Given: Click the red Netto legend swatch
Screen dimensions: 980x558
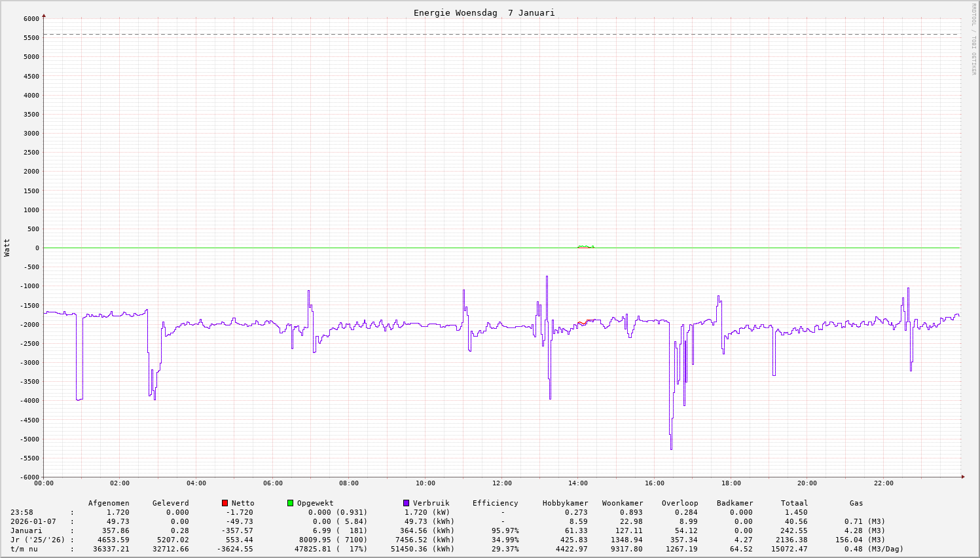Looking at the screenshot, I should click(225, 503).
